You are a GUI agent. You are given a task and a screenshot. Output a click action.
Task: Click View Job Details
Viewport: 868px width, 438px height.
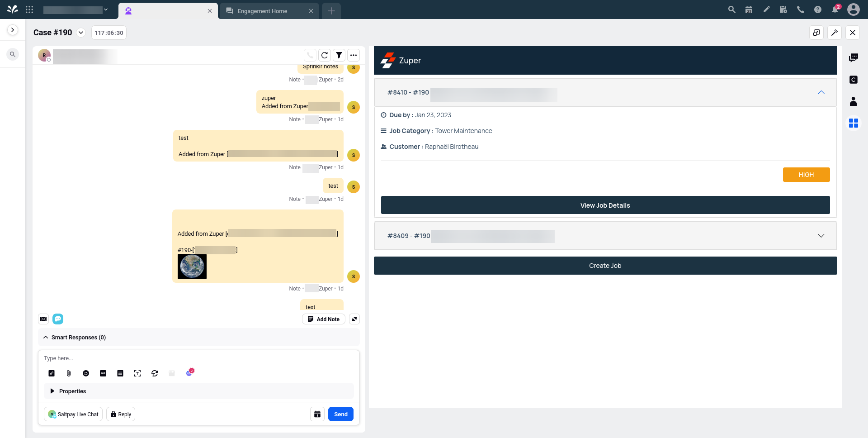pyautogui.click(x=605, y=205)
